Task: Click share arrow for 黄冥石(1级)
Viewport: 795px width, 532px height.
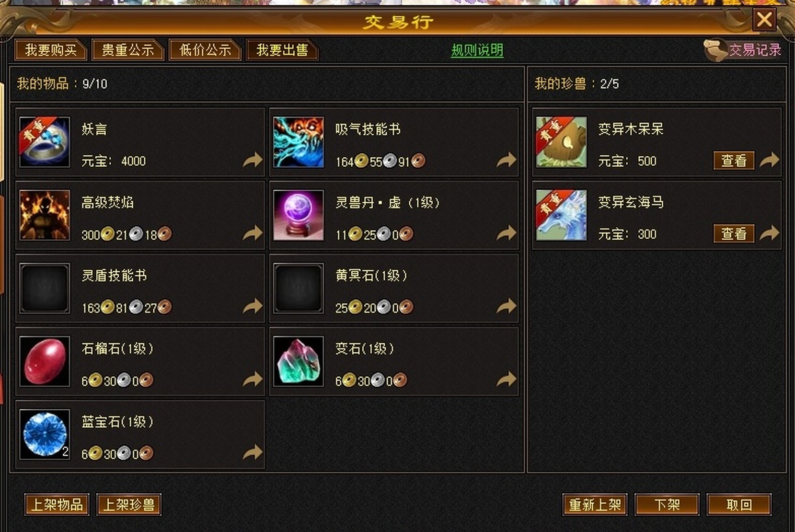Action: point(507,306)
